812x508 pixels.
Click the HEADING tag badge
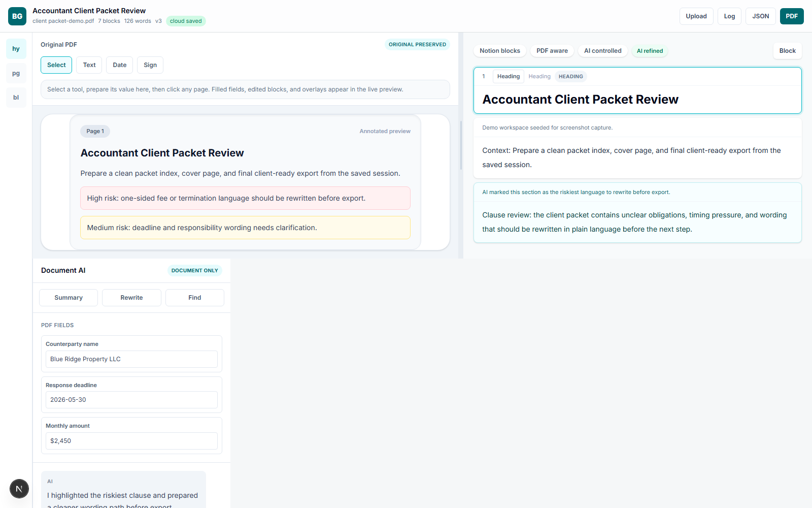pos(570,76)
